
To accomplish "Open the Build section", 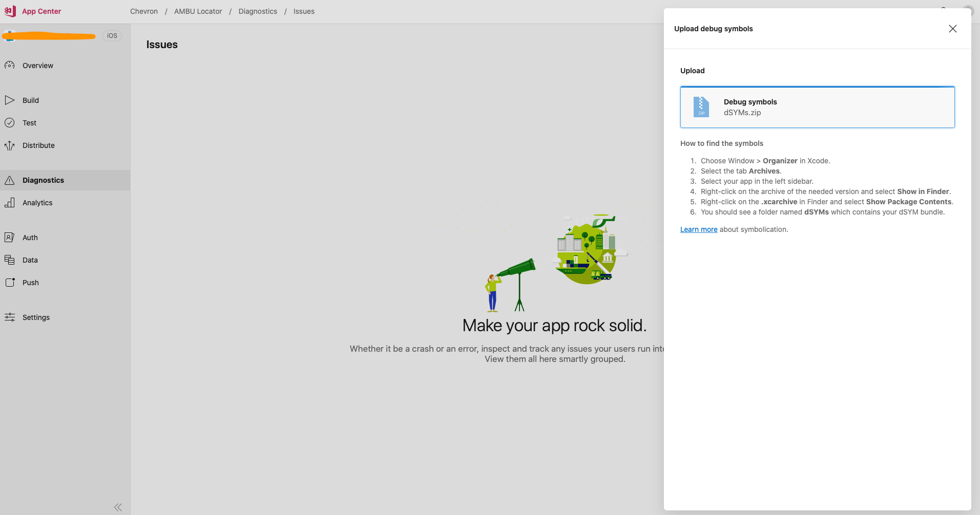I will pyautogui.click(x=31, y=100).
